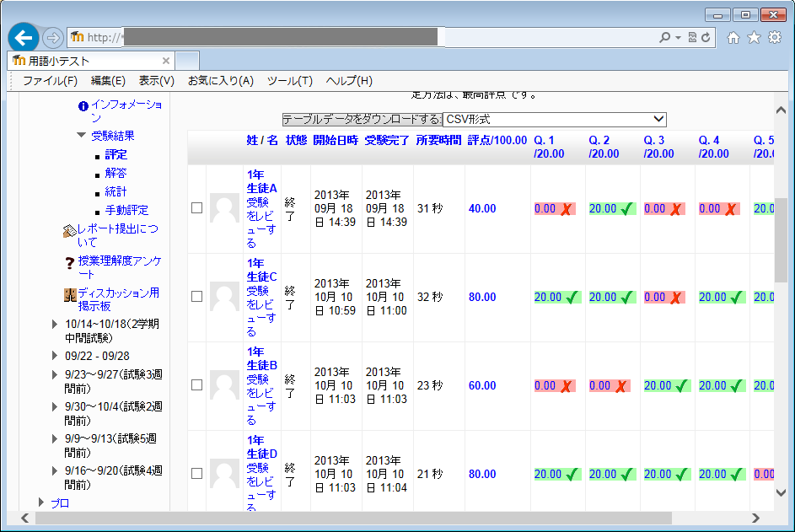Viewport: 795px width, 532px height.
Task: Open the ヘルプ(H) menu
Action: [349, 81]
